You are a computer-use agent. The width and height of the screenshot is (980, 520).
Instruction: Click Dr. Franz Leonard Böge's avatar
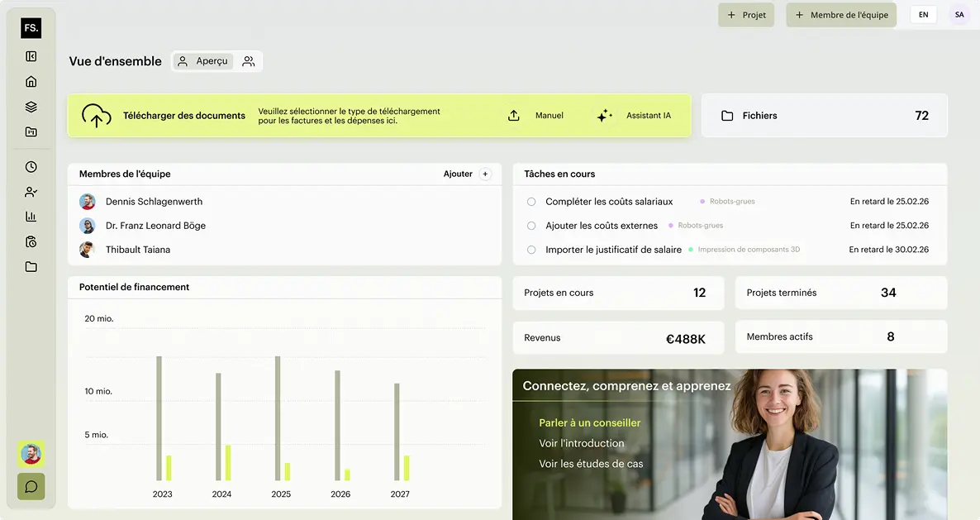coord(88,226)
